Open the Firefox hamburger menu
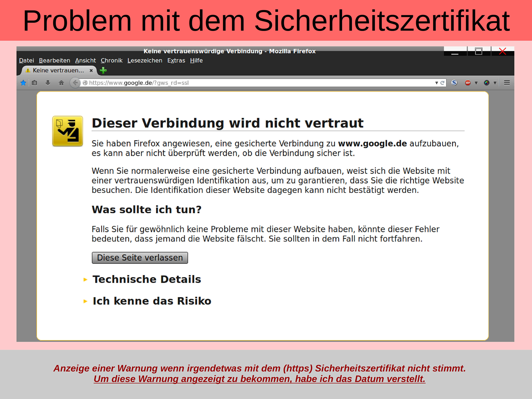532x399 pixels. [x=507, y=83]
